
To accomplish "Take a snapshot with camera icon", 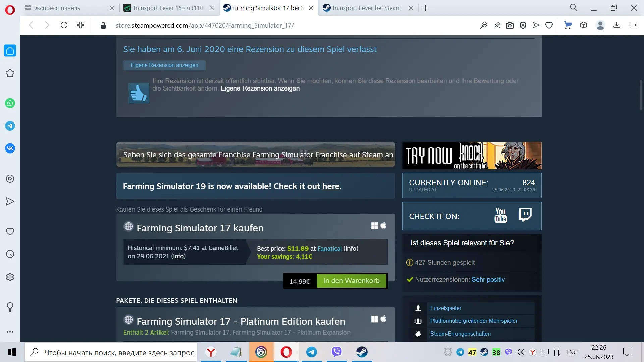I will point(510,25).
